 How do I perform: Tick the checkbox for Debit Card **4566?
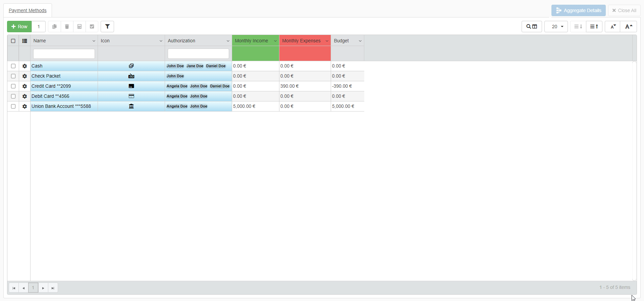(13, 96)
